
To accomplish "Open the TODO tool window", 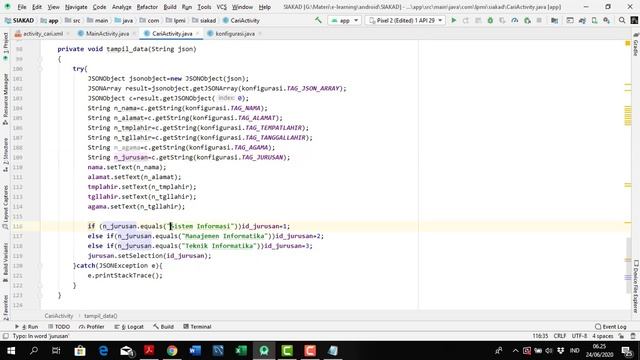I will click(x=59, y=327).
